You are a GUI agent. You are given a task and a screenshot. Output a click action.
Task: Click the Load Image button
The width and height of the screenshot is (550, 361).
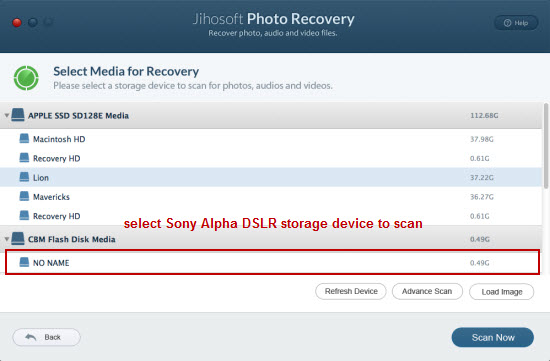(502, 292)
